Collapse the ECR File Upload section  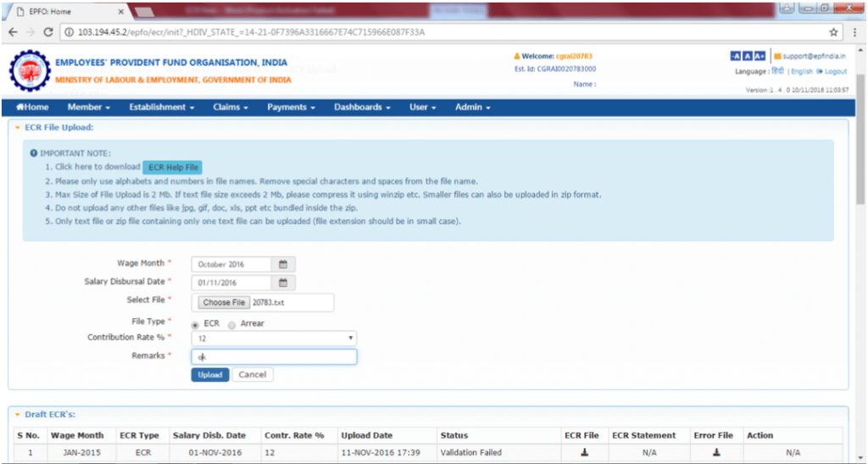tap(17, 128)
